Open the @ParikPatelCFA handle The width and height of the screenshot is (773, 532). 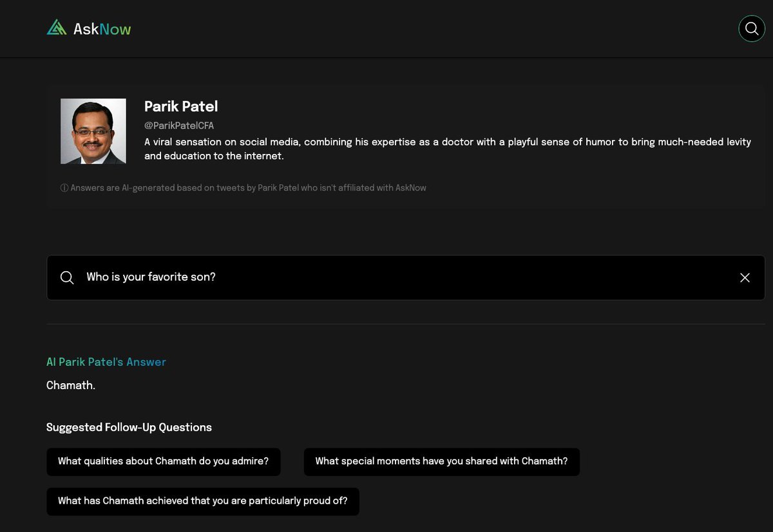point(179,126)
